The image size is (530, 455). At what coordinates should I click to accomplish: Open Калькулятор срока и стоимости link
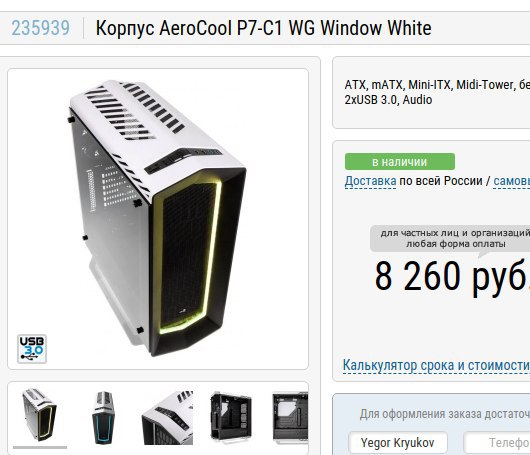(x=436, y=366)
